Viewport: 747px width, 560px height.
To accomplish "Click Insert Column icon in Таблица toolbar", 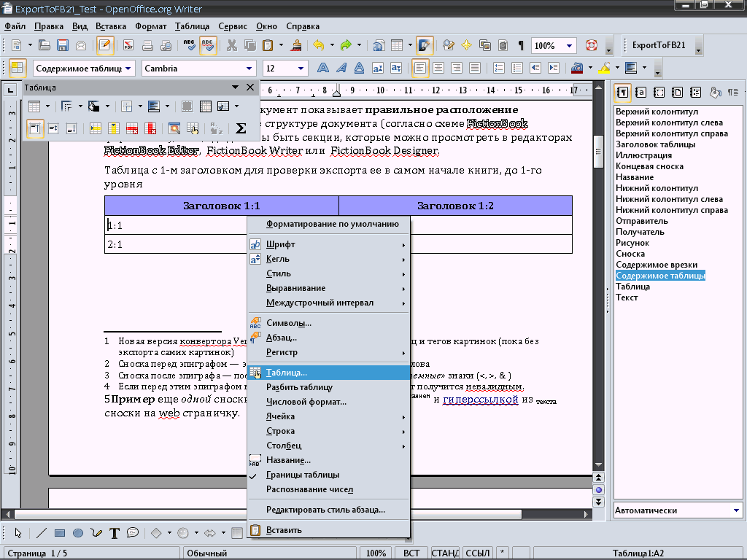I will tap(114, 128).
